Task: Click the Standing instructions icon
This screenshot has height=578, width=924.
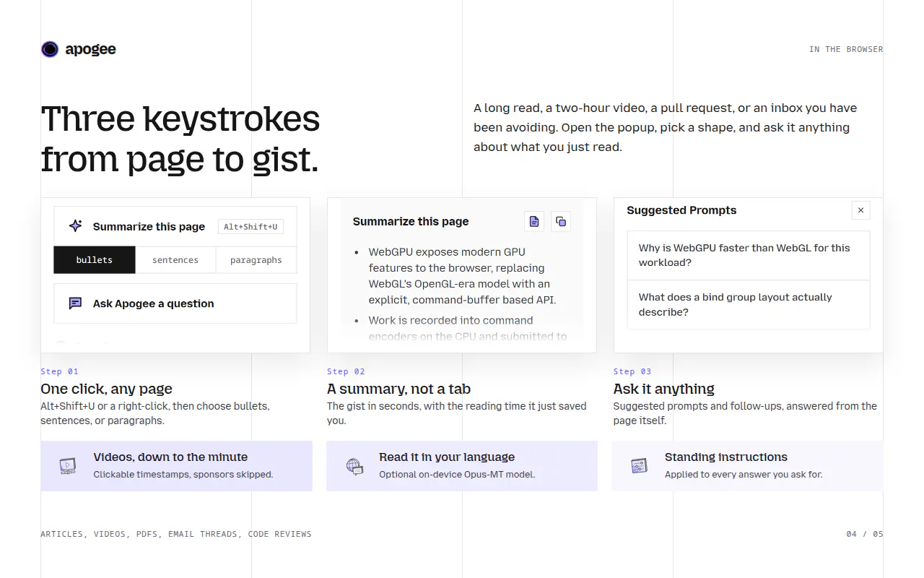Action: click(639, 466)
